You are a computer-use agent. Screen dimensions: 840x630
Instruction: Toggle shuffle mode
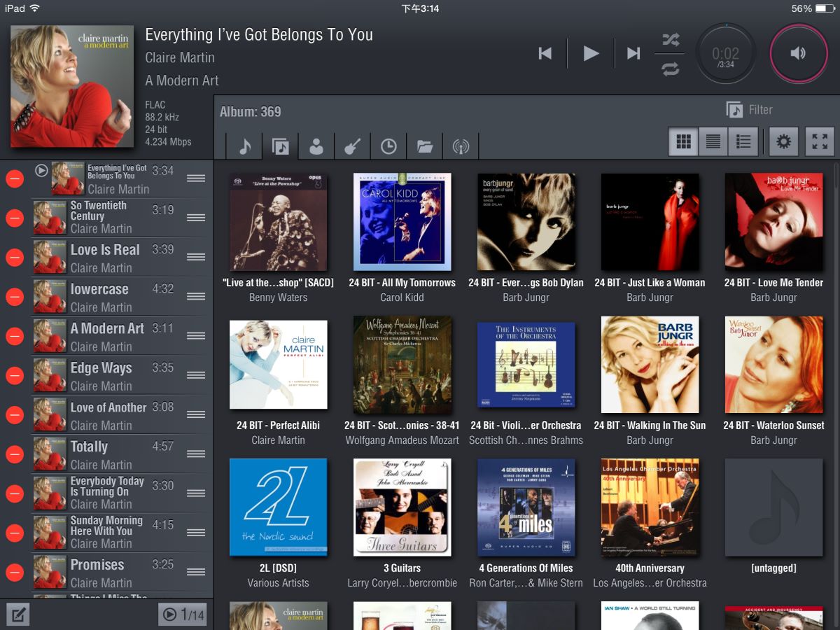(x=670, y=40)
